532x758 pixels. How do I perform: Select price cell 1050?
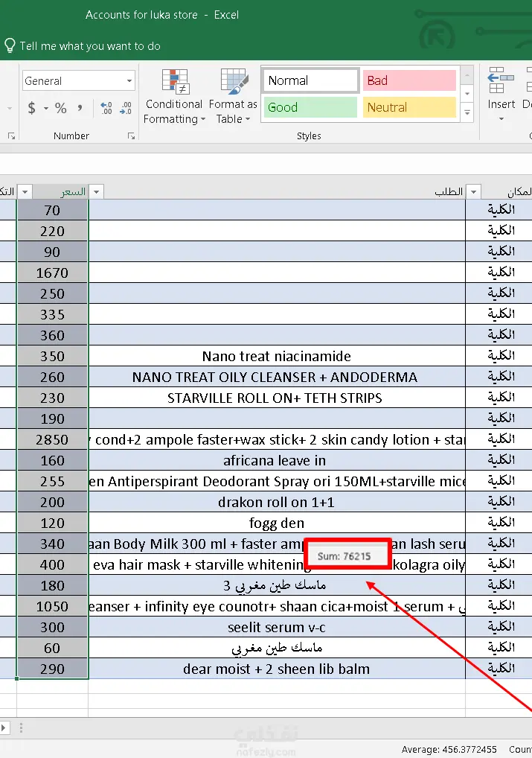click(x=53, y=606)
